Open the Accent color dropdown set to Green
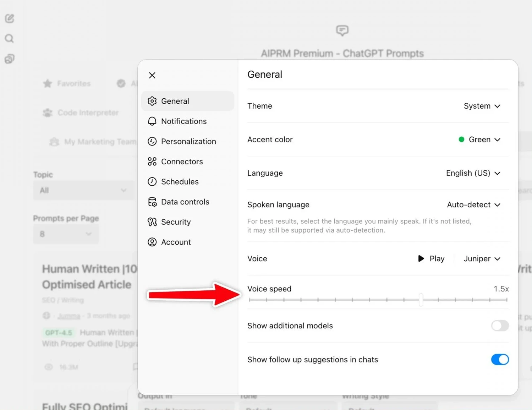 tap(479, 140)
